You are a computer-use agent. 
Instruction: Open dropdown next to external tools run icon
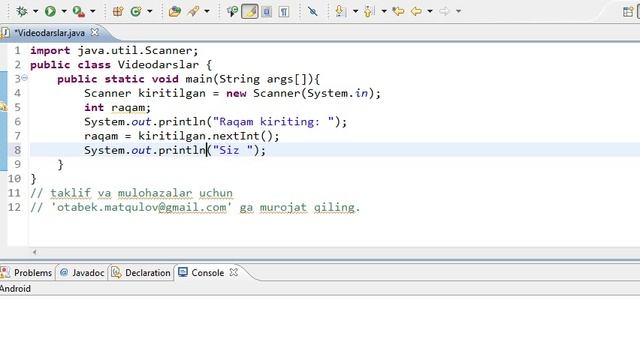tap(93, 11)
